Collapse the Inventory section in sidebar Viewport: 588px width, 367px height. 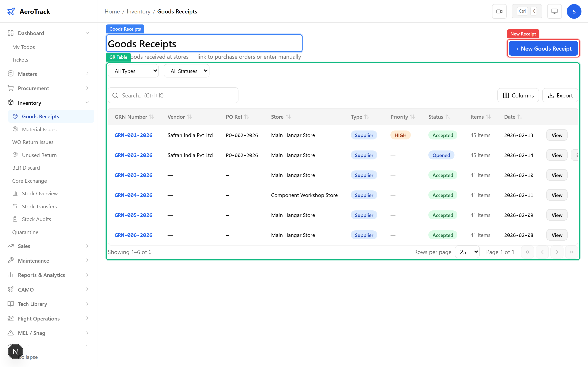point(87,102)
